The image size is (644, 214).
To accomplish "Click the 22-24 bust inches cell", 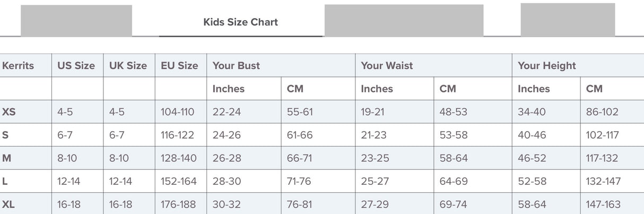I will click(227, 112).
